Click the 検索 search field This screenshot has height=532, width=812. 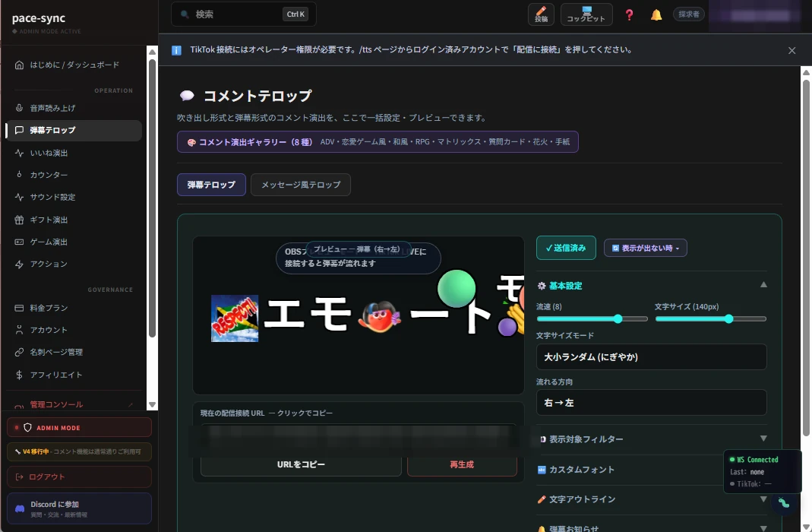point(243,14)
